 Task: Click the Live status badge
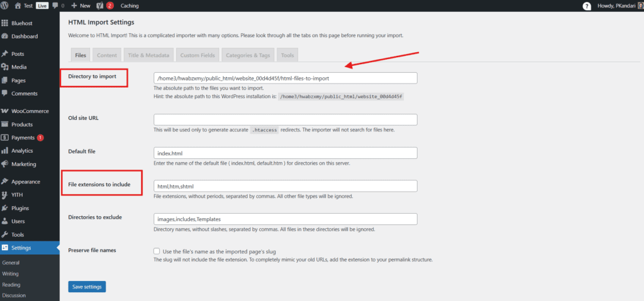click(x=42, y=6)
